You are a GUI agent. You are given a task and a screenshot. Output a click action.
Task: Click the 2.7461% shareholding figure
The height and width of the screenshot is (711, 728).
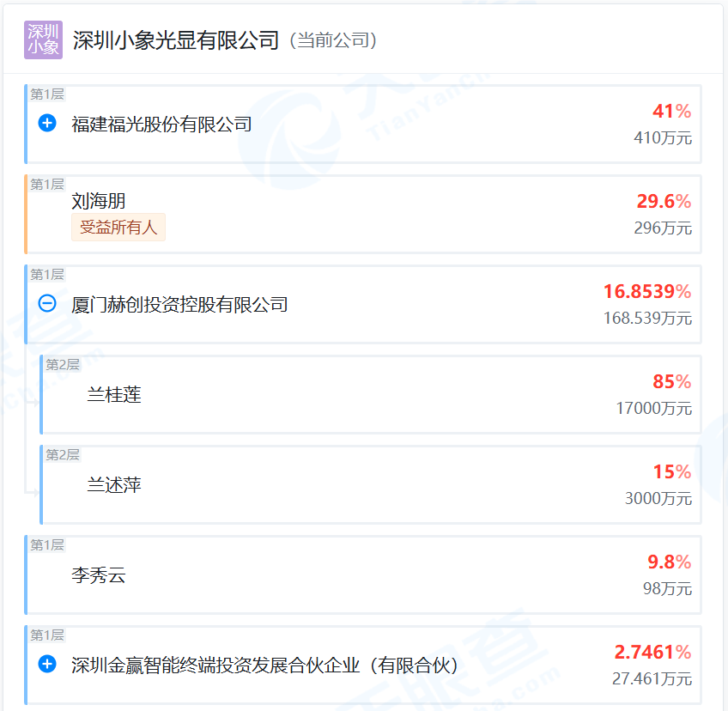652,653
